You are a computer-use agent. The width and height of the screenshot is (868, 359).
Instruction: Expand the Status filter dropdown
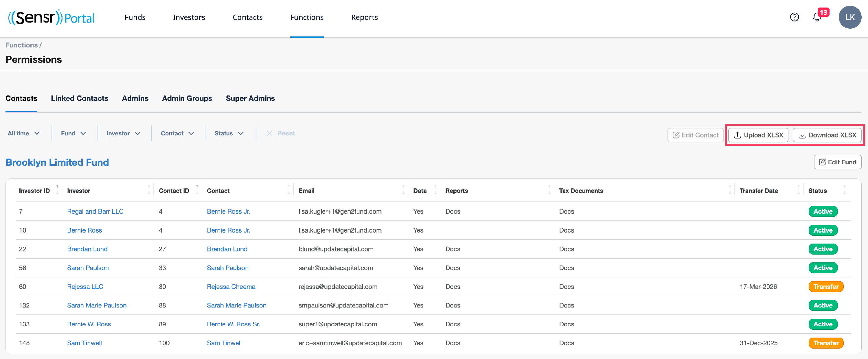(x=229, y=133)
